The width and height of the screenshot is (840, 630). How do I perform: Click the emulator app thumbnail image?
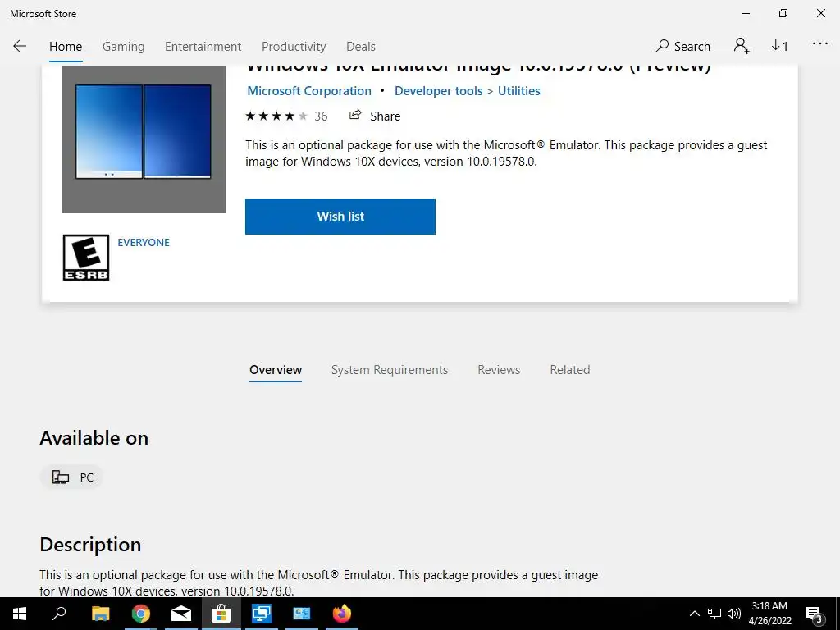pos(144,139)
